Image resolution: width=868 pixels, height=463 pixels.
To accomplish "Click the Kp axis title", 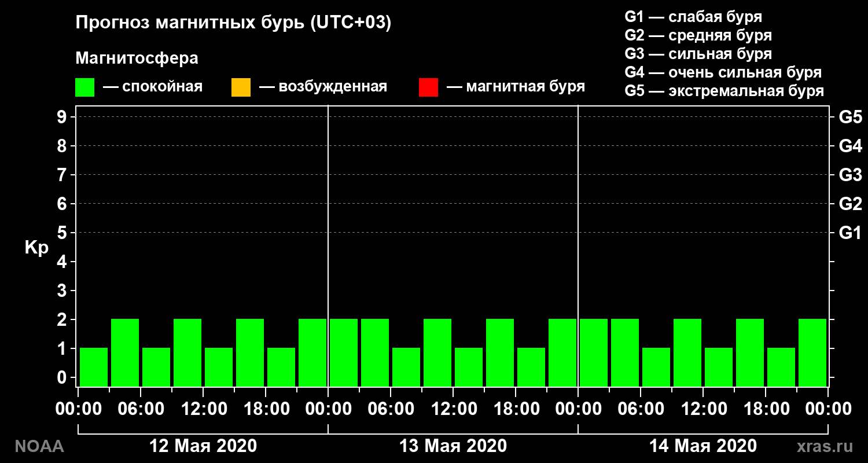I will [36, 248].
